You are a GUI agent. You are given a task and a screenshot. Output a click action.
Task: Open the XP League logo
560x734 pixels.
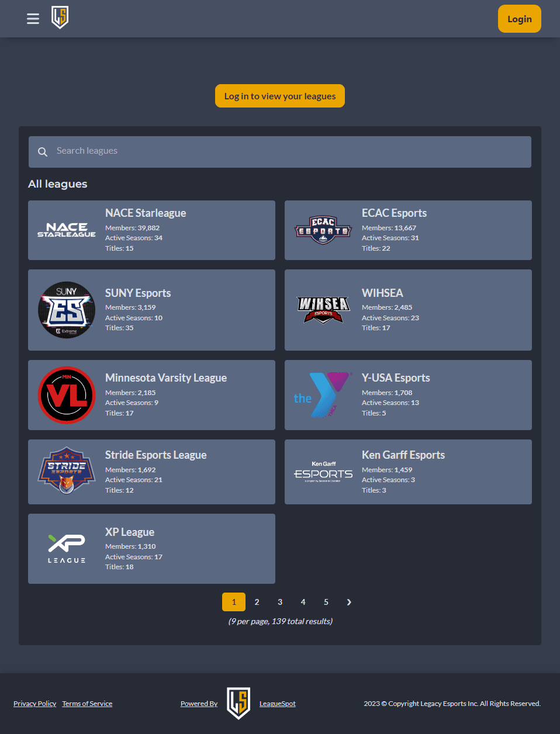click(x=67, y=549)
